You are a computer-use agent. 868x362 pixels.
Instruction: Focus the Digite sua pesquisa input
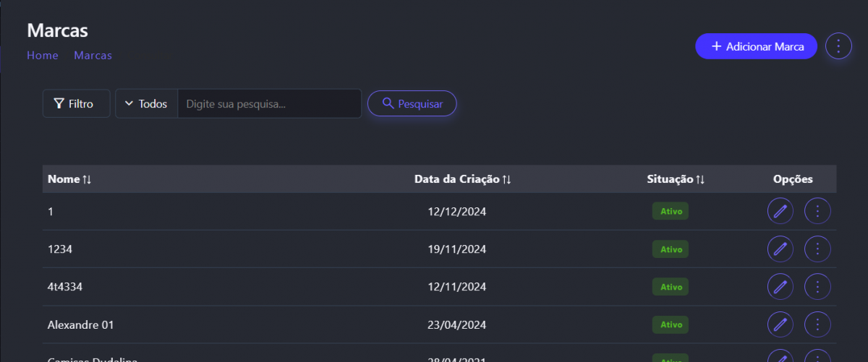click(x=269, y=104)
